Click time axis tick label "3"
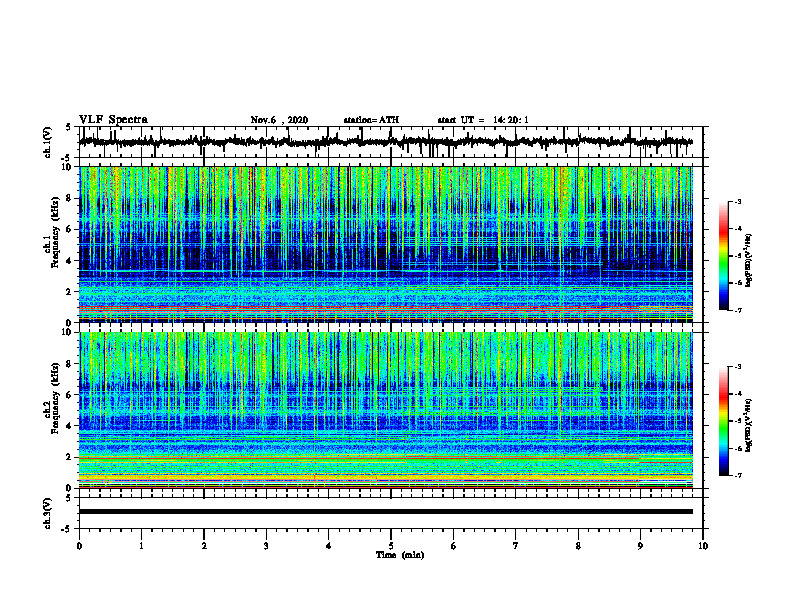The width and height of the screenshot is (792, 612). pos(266,546)
